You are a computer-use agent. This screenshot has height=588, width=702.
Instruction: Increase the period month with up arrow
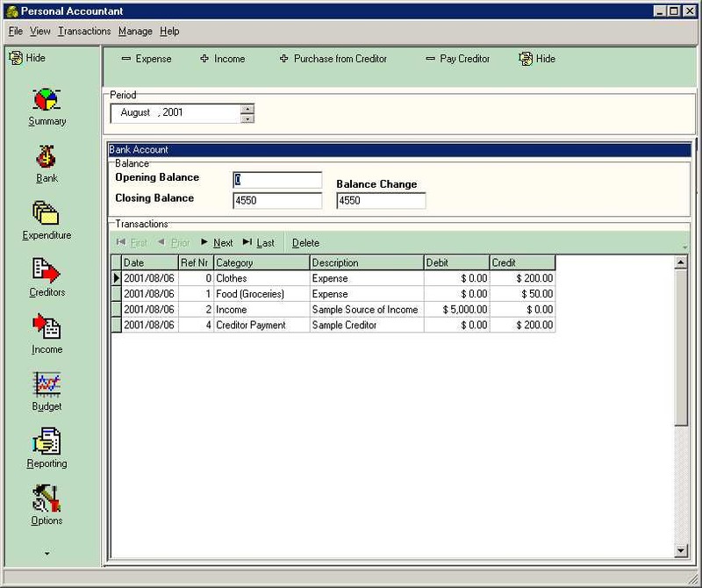pos(247,108)
